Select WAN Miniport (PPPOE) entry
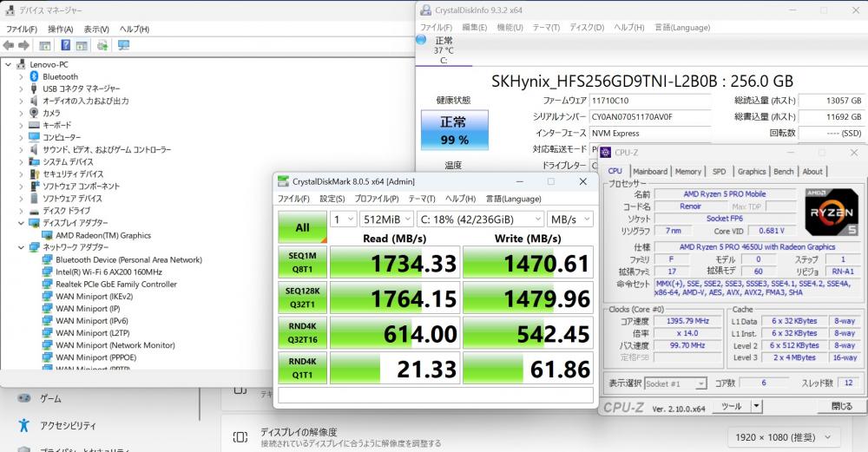The image size is (868, 452). (x=95, y=357)
